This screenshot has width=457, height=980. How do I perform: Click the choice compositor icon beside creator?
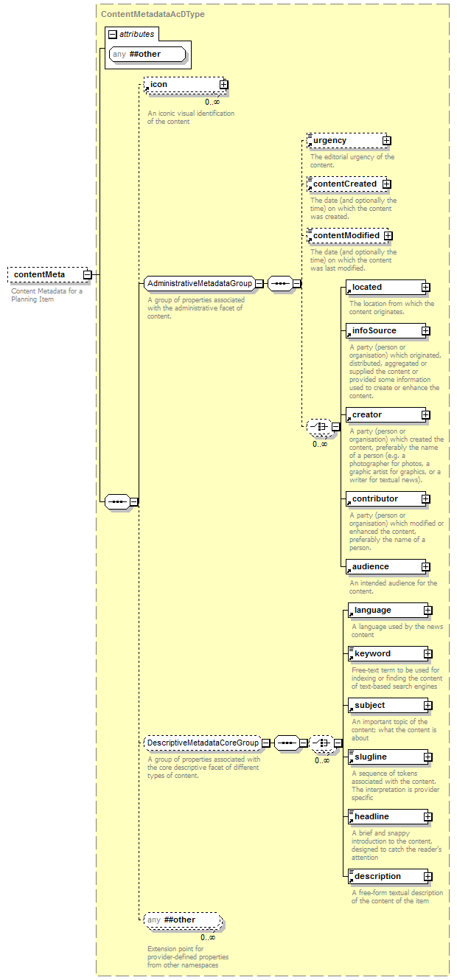tap(319, 426)
